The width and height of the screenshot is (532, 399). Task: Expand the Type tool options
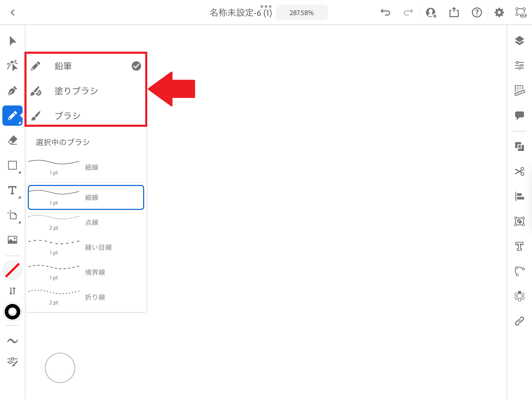[12, 191]
